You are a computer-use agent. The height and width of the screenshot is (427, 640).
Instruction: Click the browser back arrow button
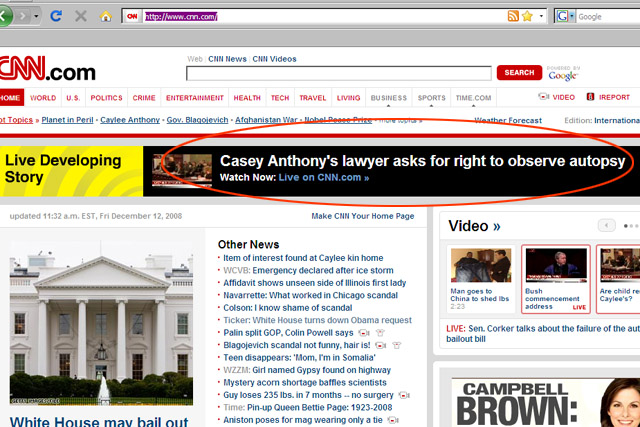5,16
